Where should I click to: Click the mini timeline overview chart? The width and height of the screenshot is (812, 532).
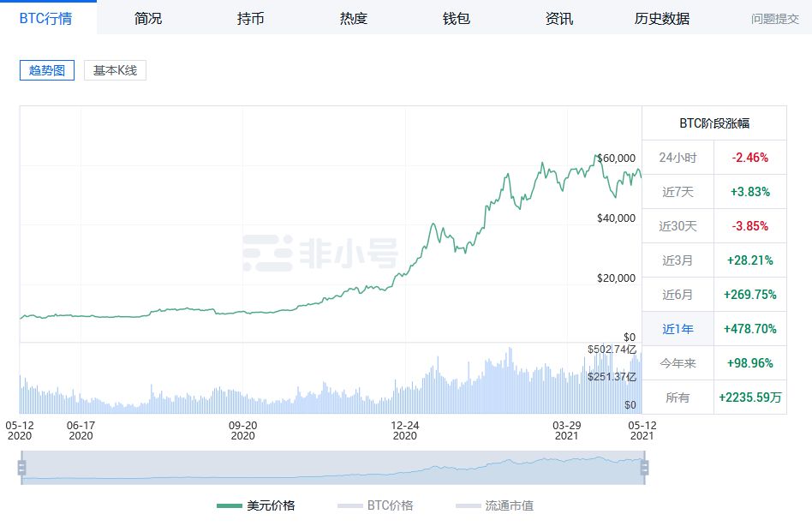point(334,465)
